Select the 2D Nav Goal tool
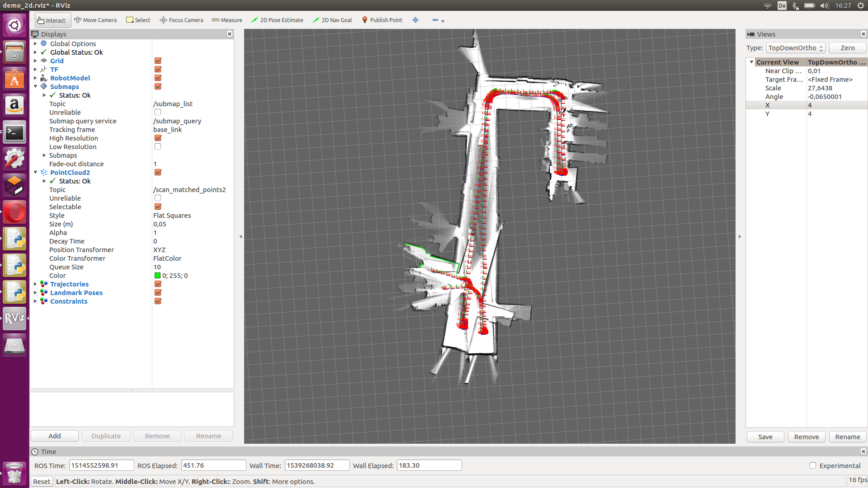The height and width of the screenshot is (488, 868). [332, 20]
